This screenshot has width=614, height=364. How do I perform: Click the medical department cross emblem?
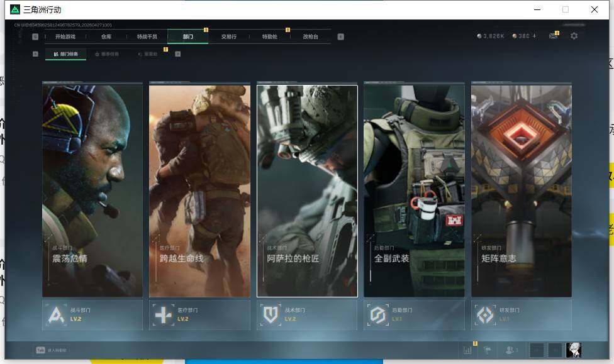pyautogui.click(x=164, y=315)
